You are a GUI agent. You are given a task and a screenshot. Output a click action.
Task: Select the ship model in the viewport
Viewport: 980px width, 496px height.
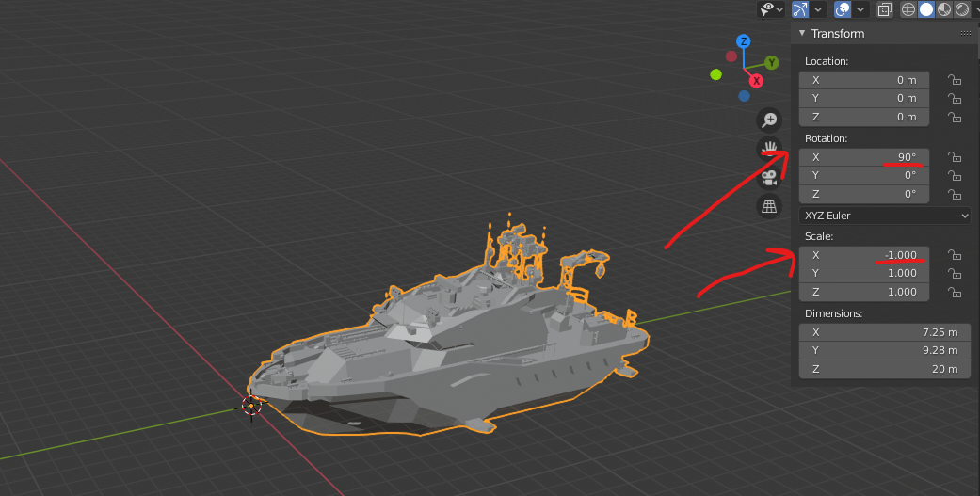(x=450, y=350)
